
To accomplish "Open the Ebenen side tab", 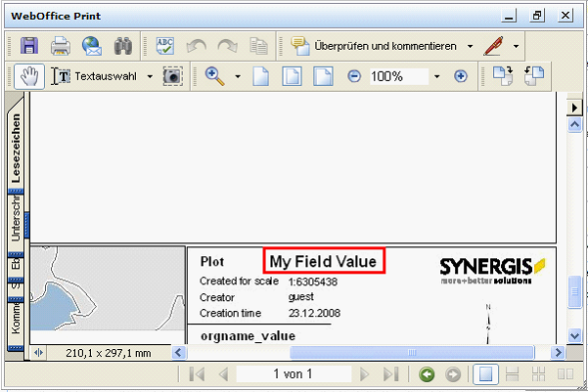I will pos(16,267).
